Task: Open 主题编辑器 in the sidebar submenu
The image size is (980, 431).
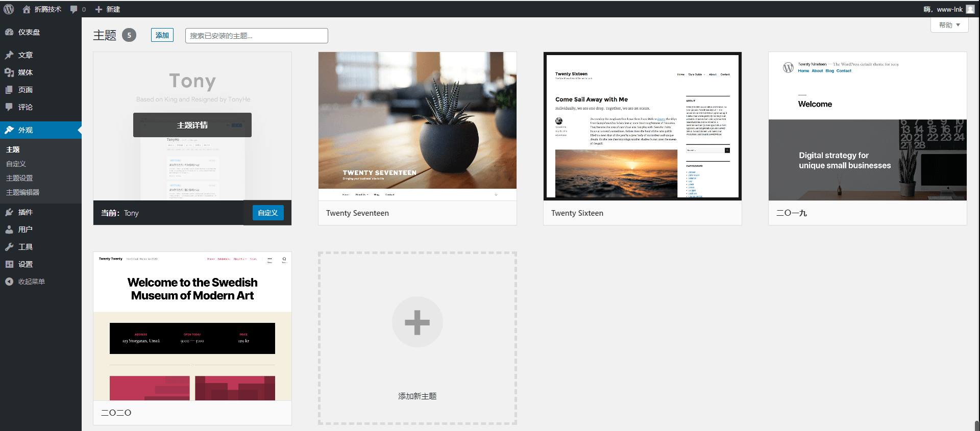Action: [x=22, y=192]
